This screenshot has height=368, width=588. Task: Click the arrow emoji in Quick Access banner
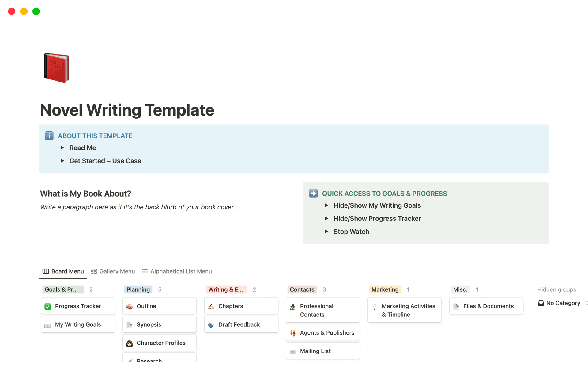pos(313,193)
